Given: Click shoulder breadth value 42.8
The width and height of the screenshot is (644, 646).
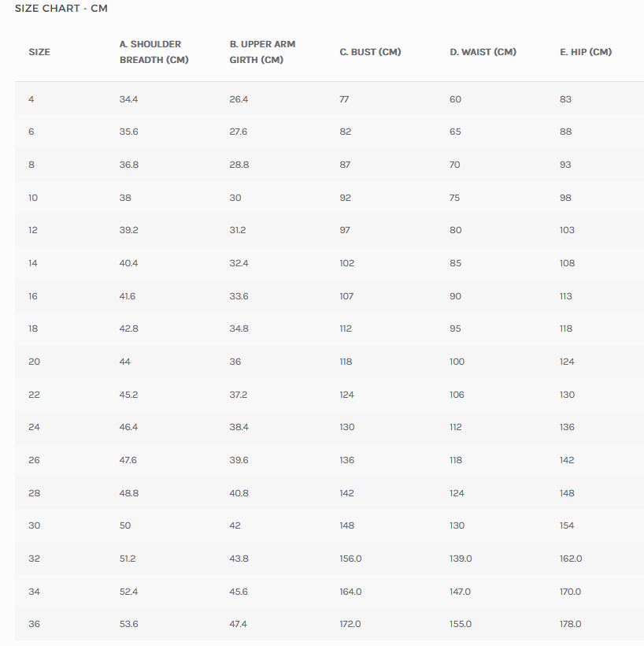Looking at the screenshot, I should (x=128, y=329).
